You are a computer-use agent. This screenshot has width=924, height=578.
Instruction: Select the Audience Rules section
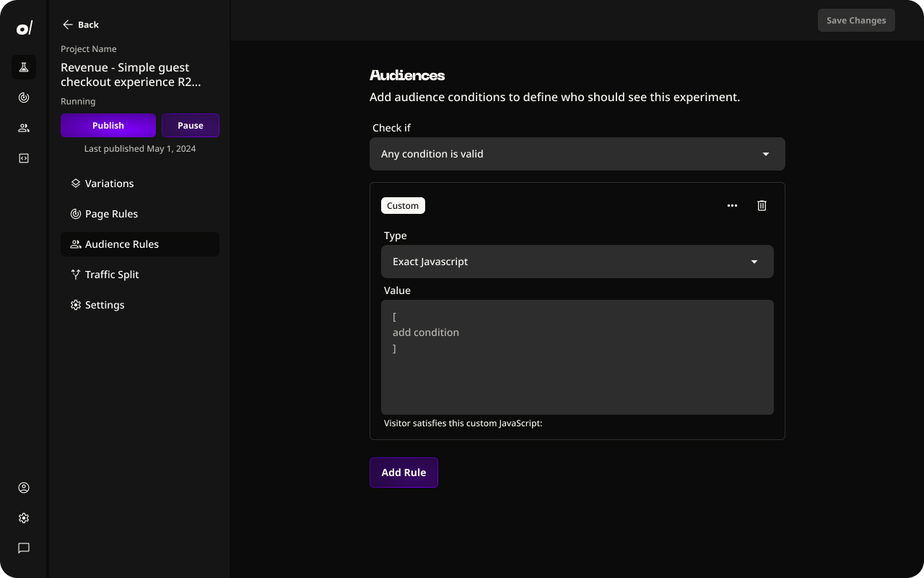140,244
